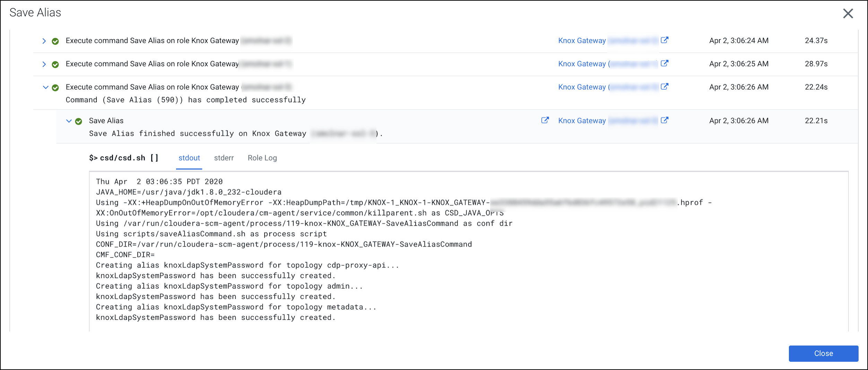
Task: Click green success checkmark in the 24.37s row
Action: tap(55, 41)
